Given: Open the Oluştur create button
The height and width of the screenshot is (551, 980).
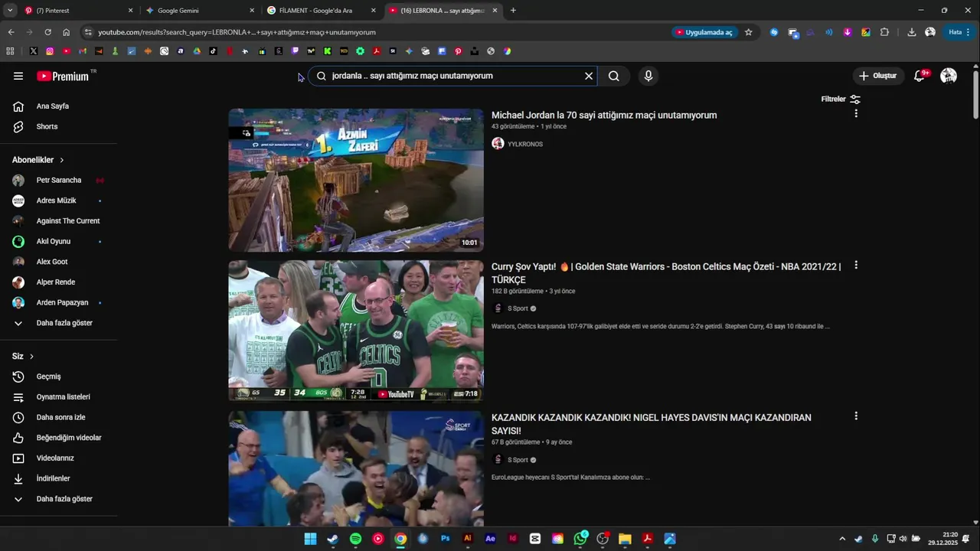Looking at the screenshot, I should (878, 76).
